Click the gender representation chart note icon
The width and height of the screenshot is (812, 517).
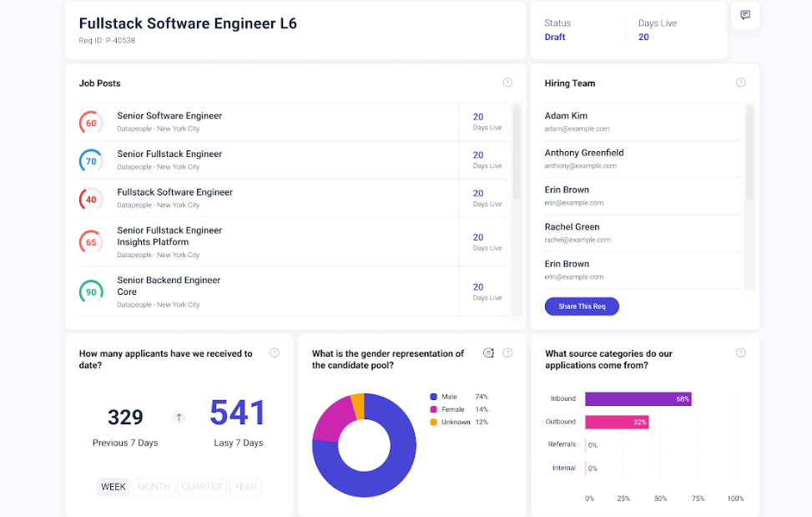[x=489, y=353]
